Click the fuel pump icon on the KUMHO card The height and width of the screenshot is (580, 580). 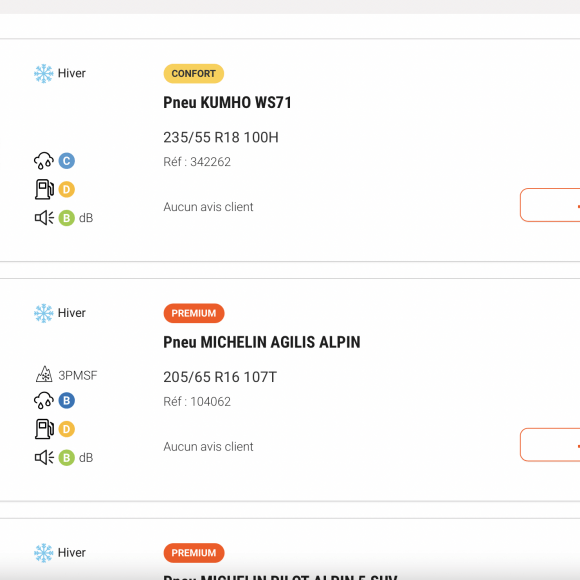click(x=44, y=189)
